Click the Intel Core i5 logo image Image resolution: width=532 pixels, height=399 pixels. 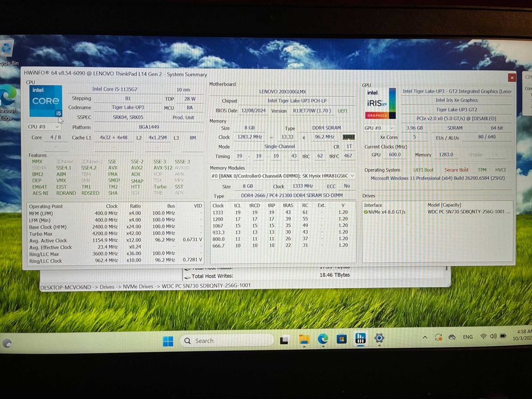click(x=46, y=101)
